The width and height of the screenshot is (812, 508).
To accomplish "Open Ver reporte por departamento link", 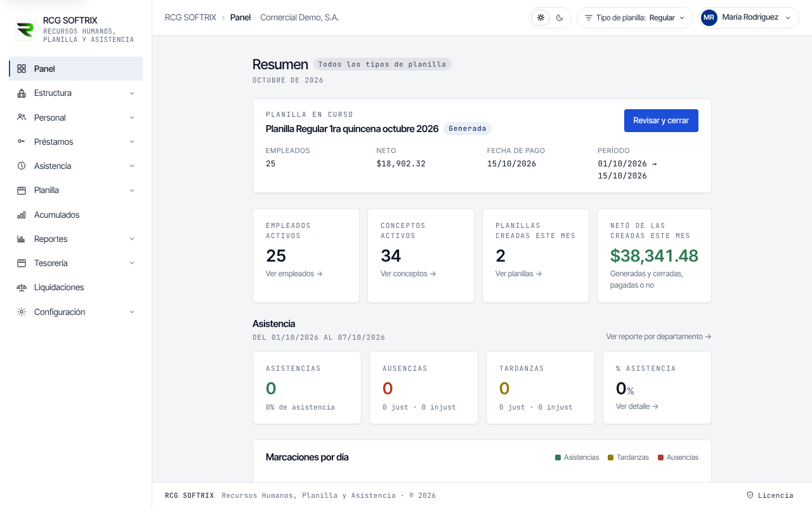I will coord(658,337).
